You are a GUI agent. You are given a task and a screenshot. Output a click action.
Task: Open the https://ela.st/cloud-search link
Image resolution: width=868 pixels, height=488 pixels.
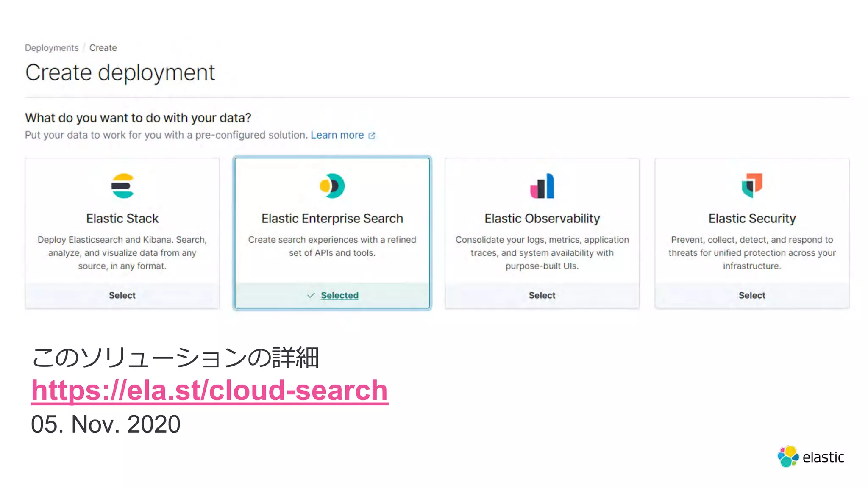(x=209, y=390)
